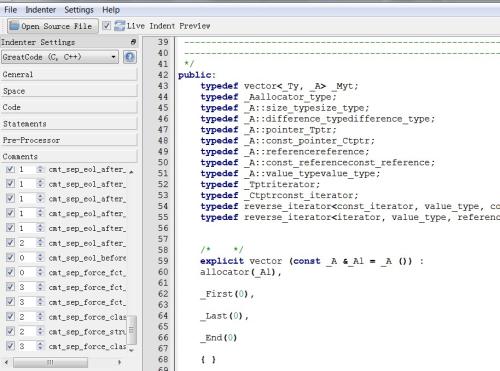This screenshot has height=371, width=500.
Task: Click the cmt_sep_eol_before value field
Action: tap(27, 257)
